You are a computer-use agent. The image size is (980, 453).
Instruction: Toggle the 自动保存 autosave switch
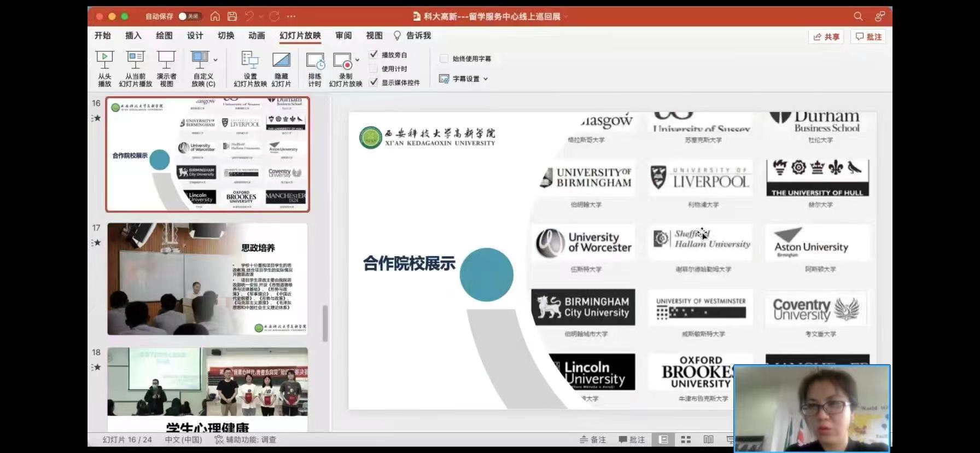pyautogui.click(x=189, y=16)
